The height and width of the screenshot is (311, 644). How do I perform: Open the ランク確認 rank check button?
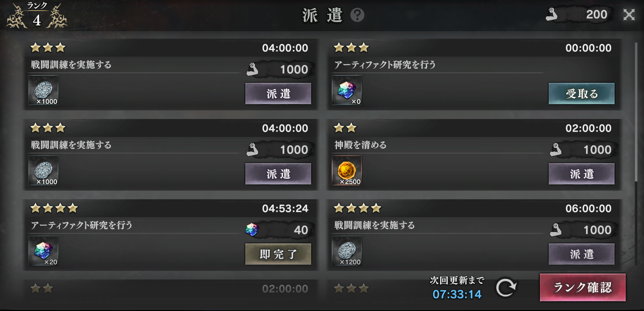click(582, 287)
